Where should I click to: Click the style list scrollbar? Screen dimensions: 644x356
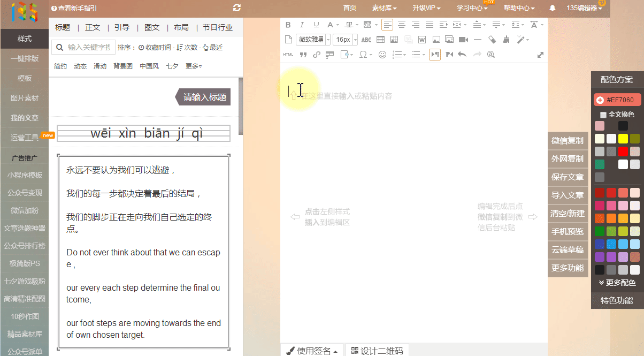pos(241,107)
